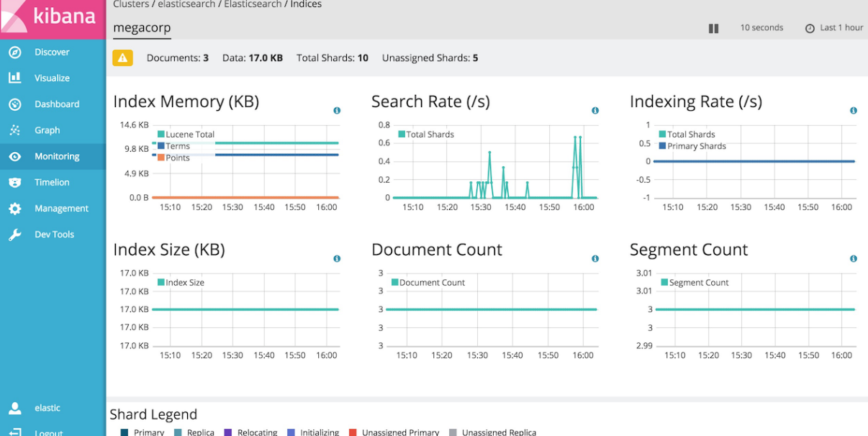
Task: Click info icon for Index Memory chart
Action: [336, 111]
